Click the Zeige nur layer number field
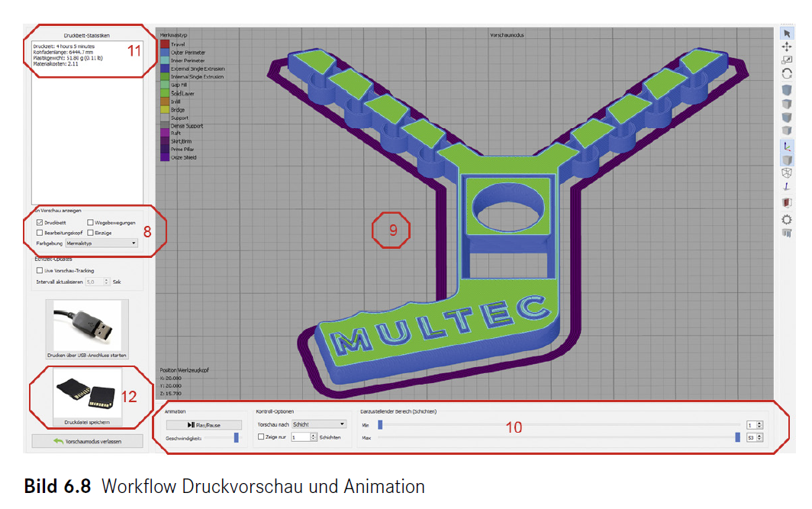812x509 pixels. [301, 437]
